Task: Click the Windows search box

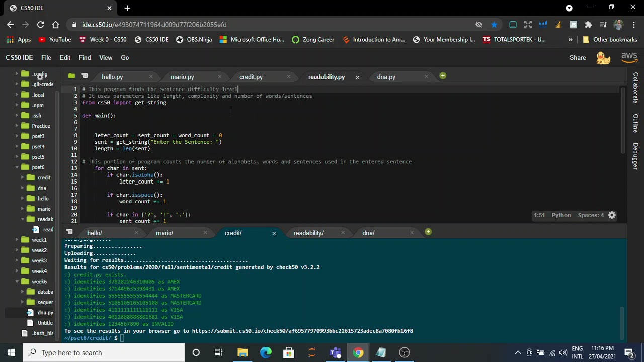Action: [x=104, y=352]
